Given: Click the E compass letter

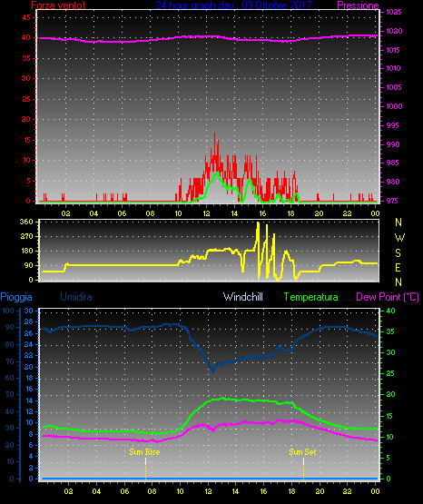Looking at the screenshot, I should point(398,268).
